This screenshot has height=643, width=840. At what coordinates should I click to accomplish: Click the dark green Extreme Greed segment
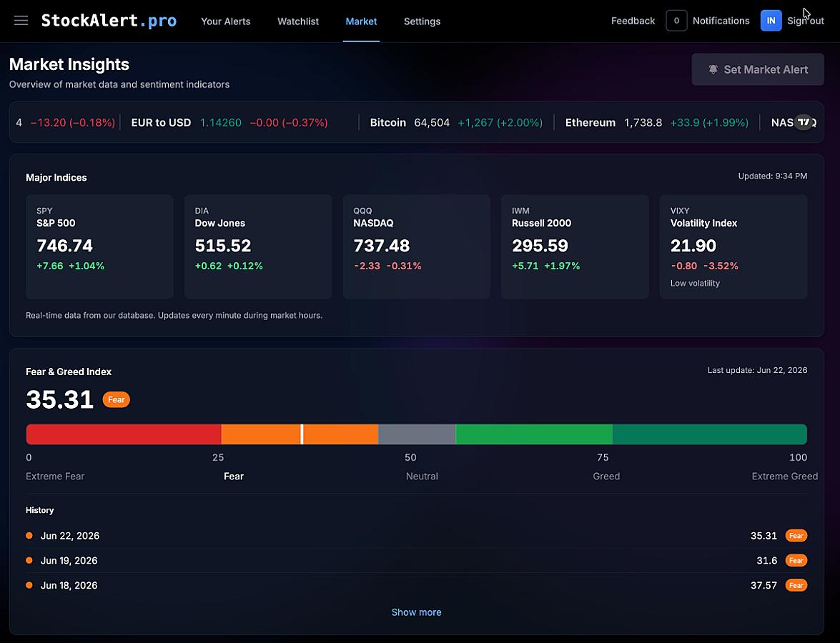(x=710, y=434)
